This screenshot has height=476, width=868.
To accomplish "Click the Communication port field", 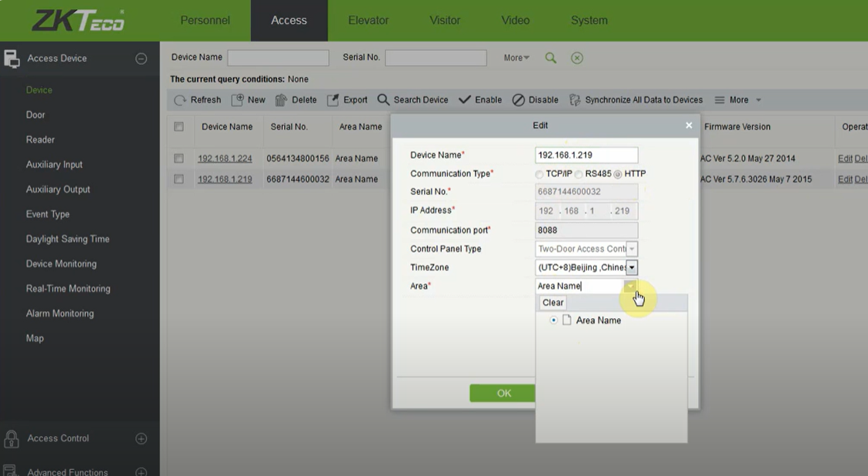I will 587,230.
